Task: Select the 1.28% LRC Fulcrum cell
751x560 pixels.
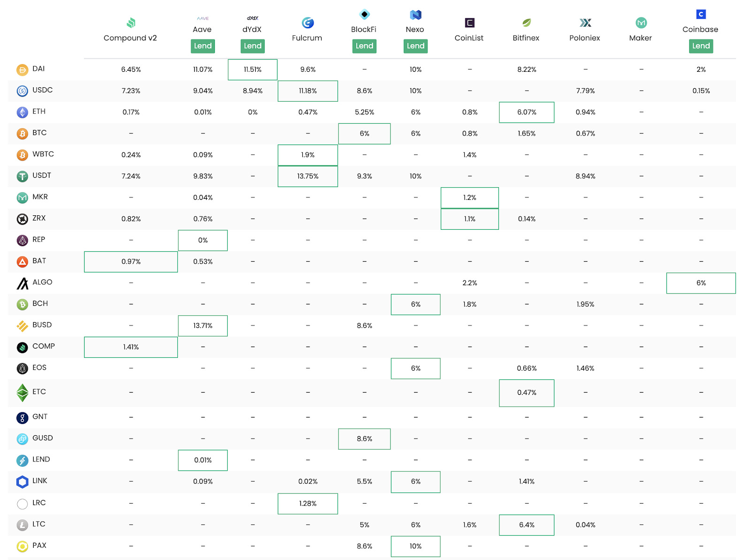Action: click(308, 504)
